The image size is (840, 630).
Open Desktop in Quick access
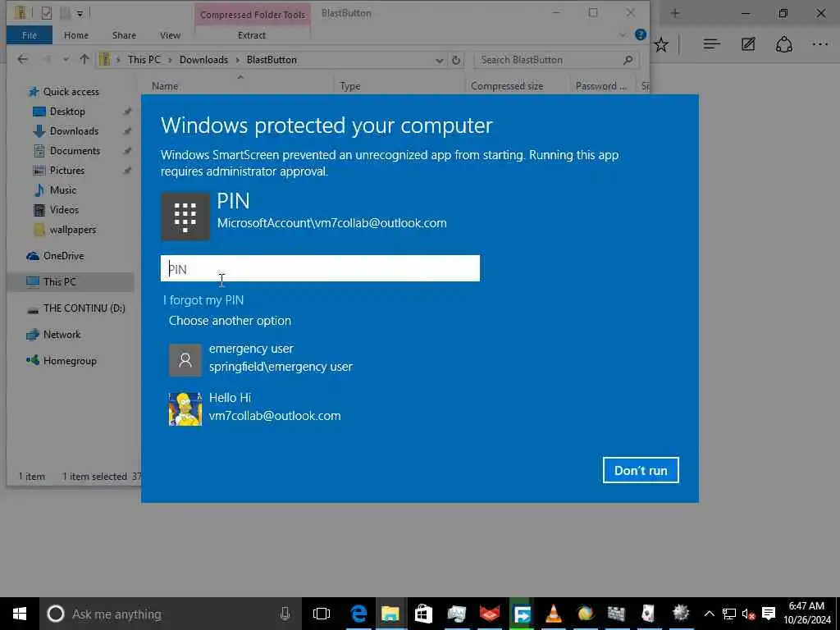point(67,112)
